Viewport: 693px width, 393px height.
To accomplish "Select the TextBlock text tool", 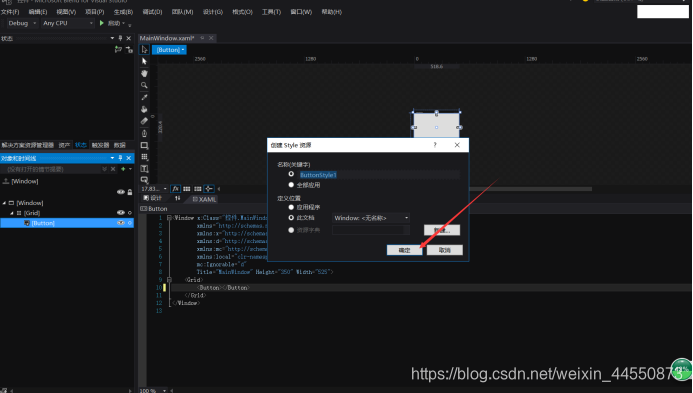I will [x=144, y=168].
